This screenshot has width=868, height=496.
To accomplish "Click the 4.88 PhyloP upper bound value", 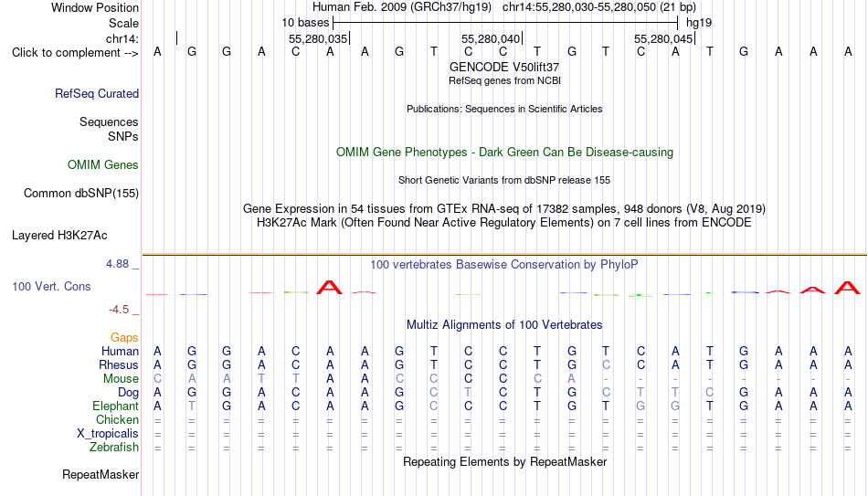I will pos(117,264).
